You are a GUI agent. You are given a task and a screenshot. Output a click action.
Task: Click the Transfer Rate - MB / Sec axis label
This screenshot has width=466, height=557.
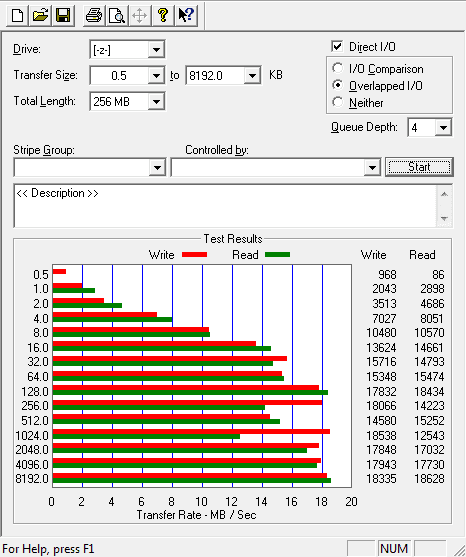point(196,515)
